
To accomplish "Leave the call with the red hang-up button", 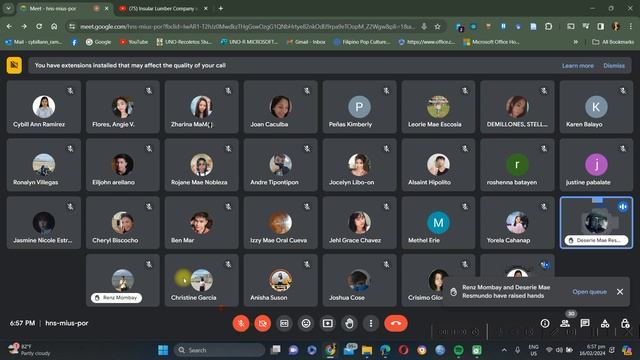I will [396, 323].
